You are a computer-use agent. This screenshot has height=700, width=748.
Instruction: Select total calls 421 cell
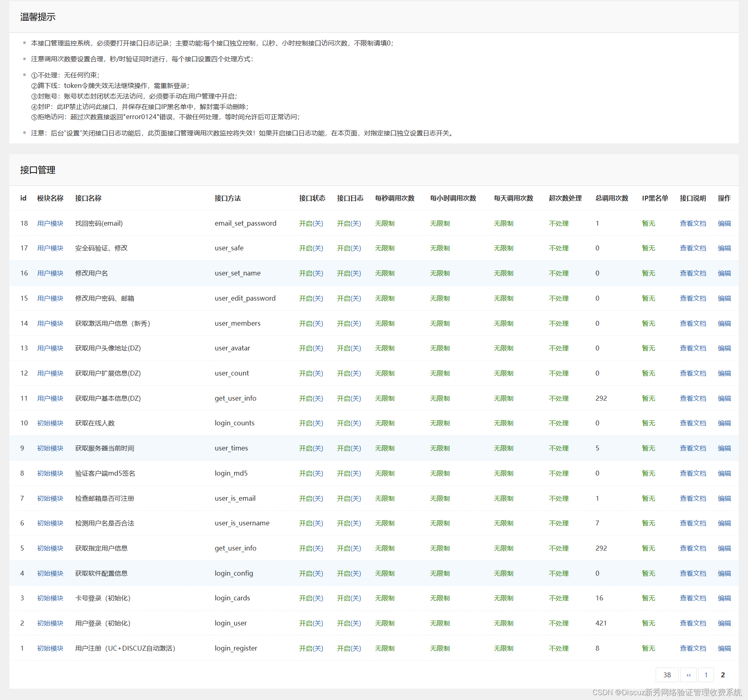click(601, 623)
